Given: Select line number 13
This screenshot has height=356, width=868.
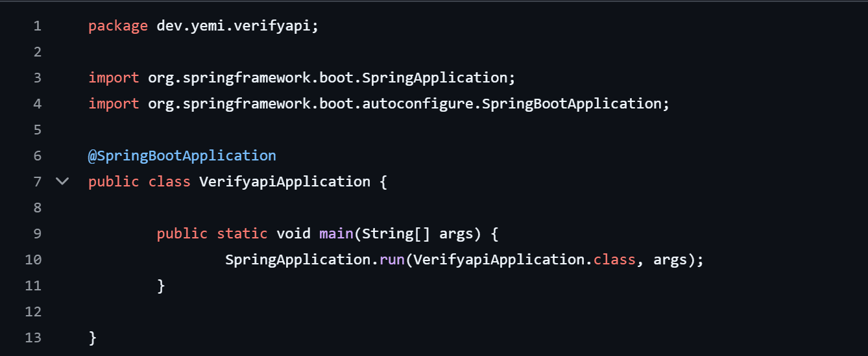Looking at the screenshot, I should [x=33, y=338].
